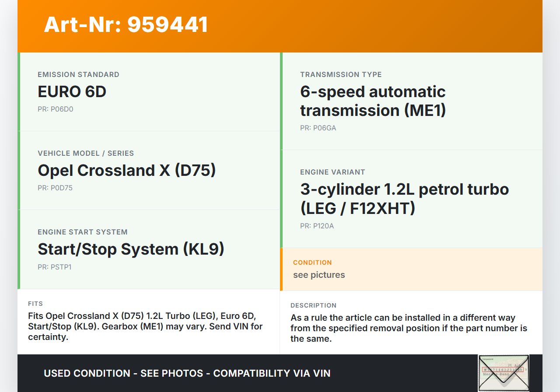This screenshot has width=560, height=392.
Task: Click the Fits compatibility paragraph
Action: [x=145, y=326]
